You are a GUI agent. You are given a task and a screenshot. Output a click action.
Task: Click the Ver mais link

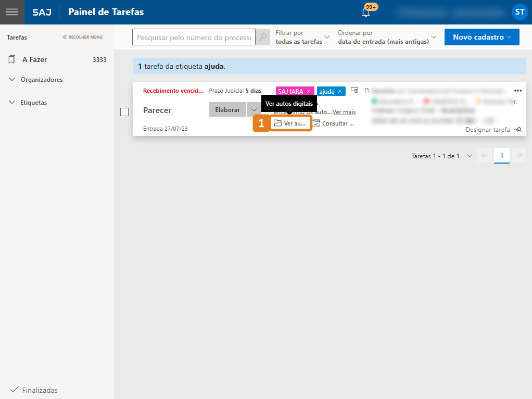pyautogui.click(x=344, y=112)
